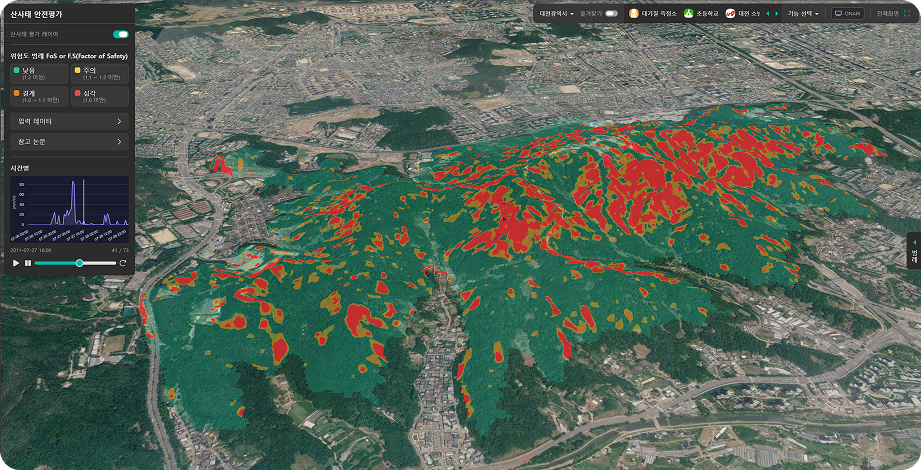Toggle the 산사태 평가 레이어 switch

click(x=120, y=34)
